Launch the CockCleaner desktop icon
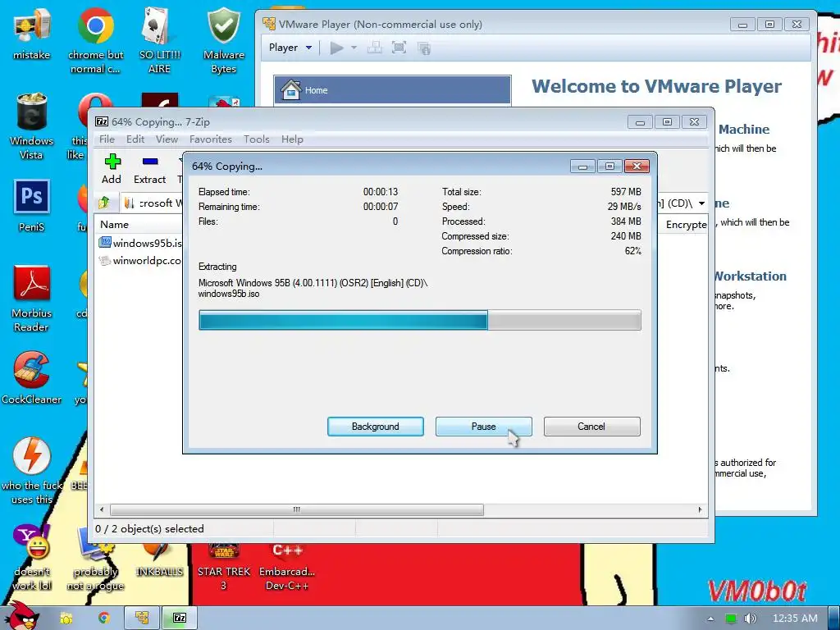Viewport: 840px width, 630px height. point(32,378)
